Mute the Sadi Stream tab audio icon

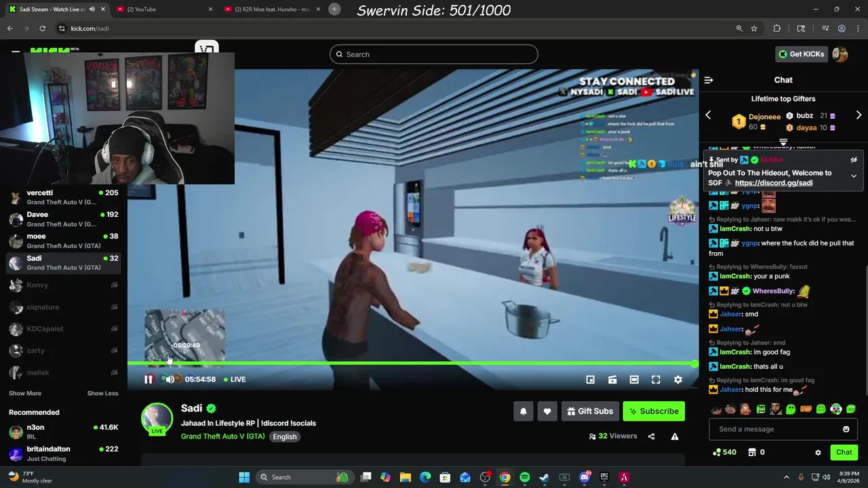pyautogui.click(x=92, y=9)
